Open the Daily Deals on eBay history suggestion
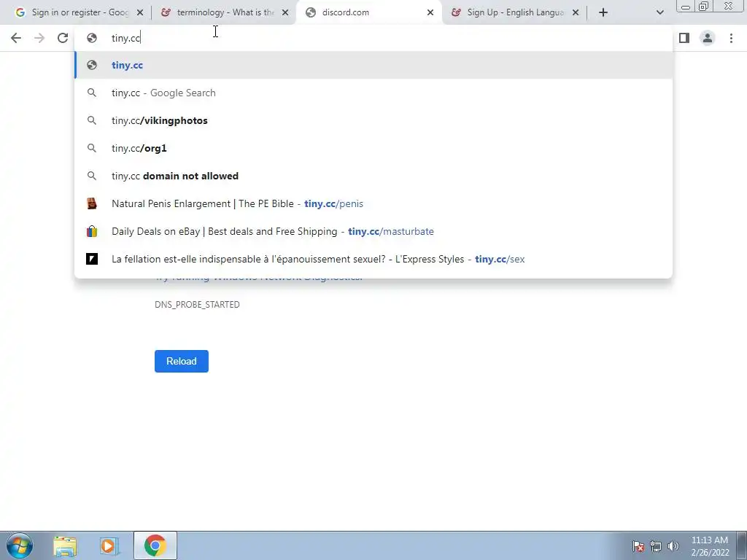The image size is (747, 560). point(373,231)
